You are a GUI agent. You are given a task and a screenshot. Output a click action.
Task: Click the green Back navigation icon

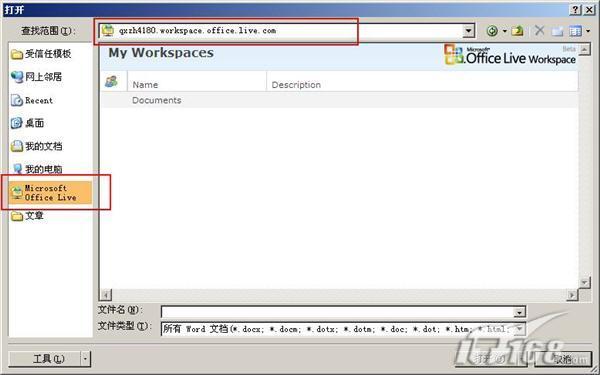coord(492,31)
